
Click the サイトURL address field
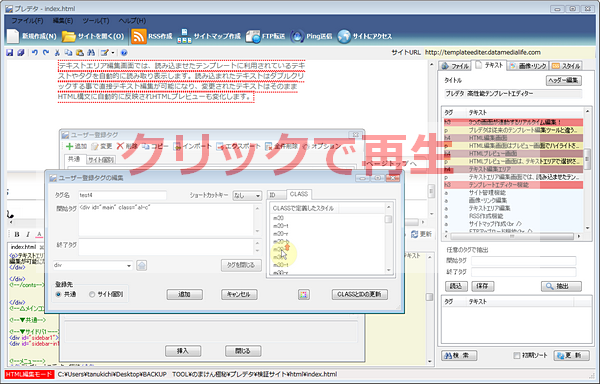509,52
